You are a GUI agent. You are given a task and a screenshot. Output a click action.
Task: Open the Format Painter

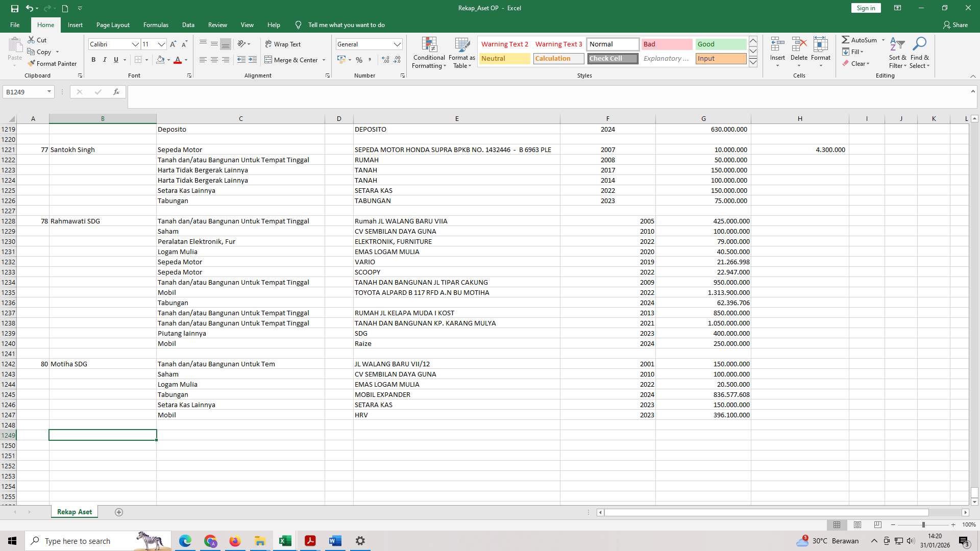pyautogui.click(x=53, y=63)
